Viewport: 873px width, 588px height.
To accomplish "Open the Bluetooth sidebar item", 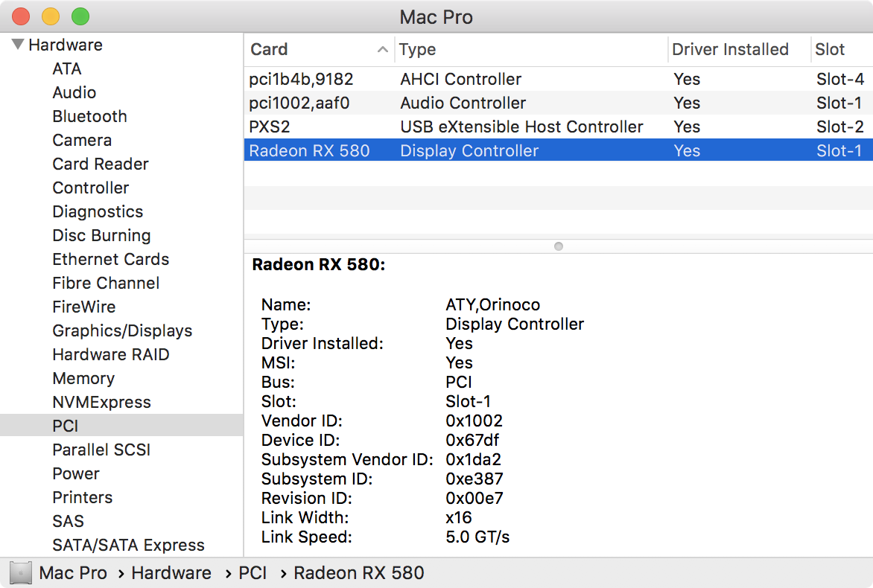I will click(89, 116).
